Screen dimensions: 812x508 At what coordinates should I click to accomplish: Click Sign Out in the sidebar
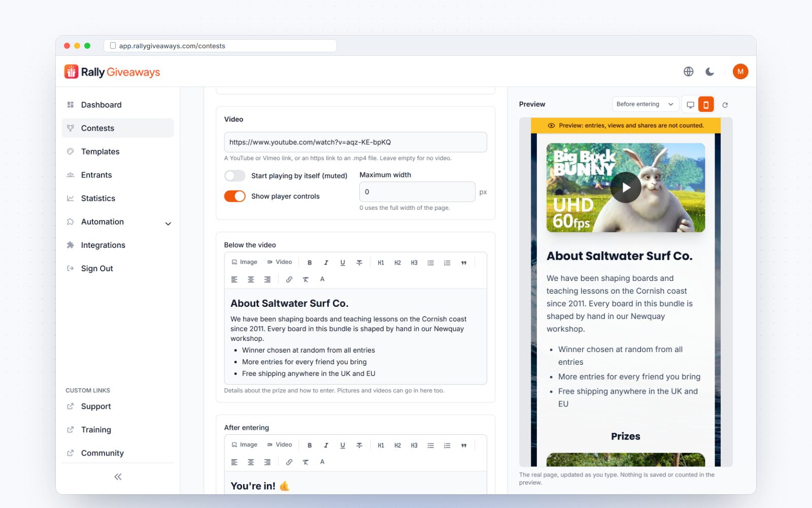click(118, 268)
